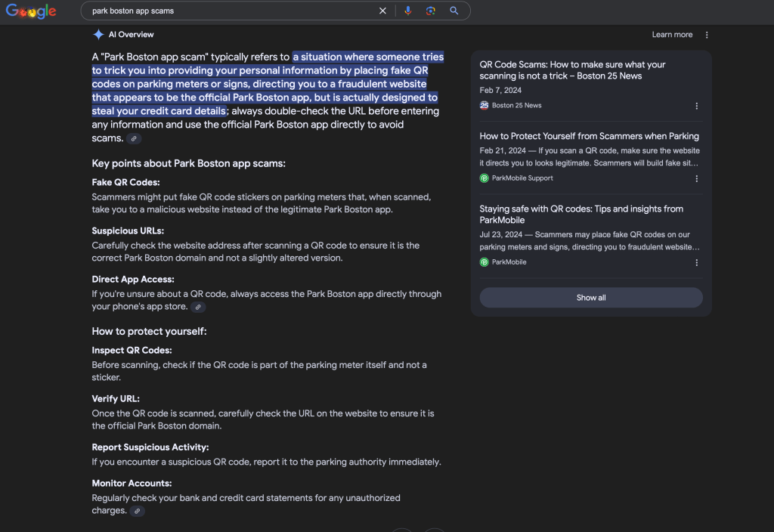Open more options for ParkMobile Support result

tap(697, 178)
